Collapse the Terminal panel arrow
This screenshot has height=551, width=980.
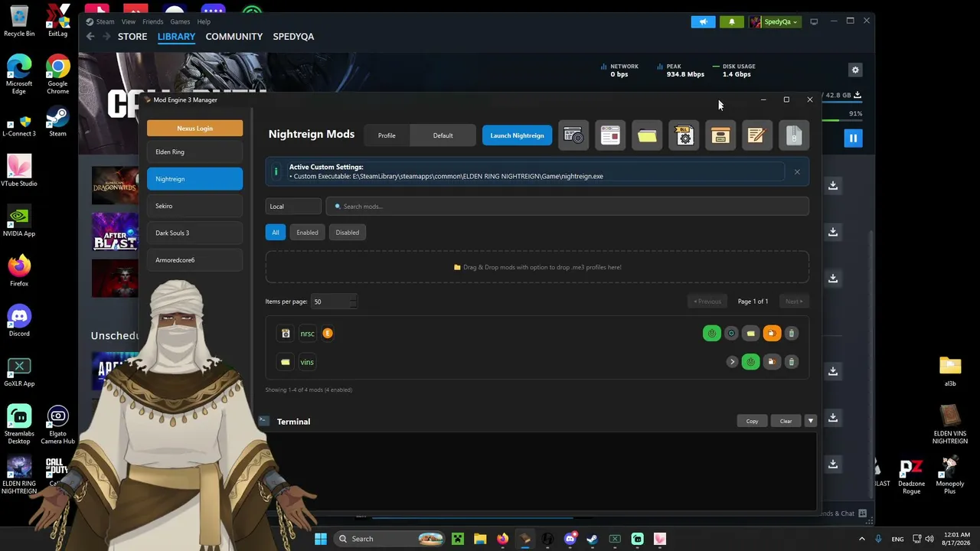pyautogui.click(x=811, y=421)
